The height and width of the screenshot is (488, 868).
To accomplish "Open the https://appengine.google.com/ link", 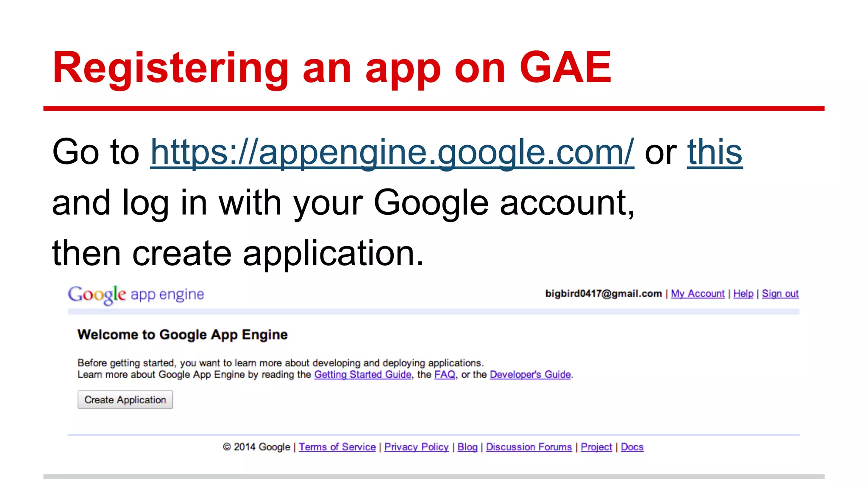I will click(392, 152).
